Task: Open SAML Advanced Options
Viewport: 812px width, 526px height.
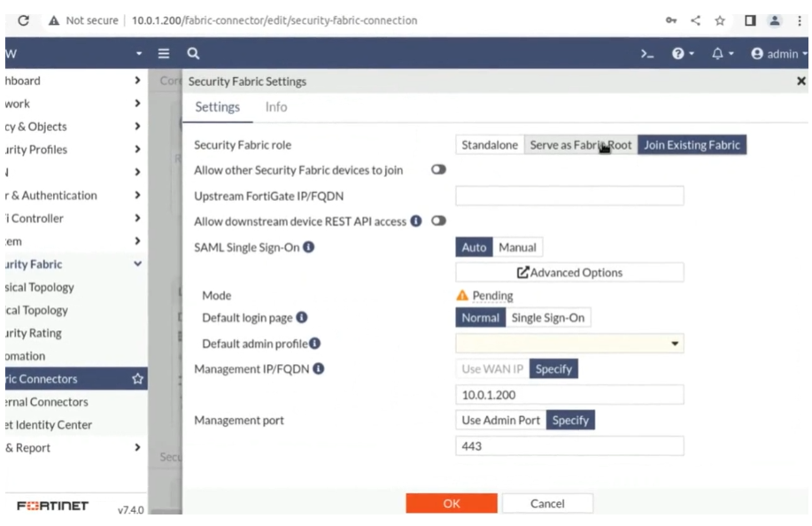Action: pyautogui.click(x=569, y=273)
